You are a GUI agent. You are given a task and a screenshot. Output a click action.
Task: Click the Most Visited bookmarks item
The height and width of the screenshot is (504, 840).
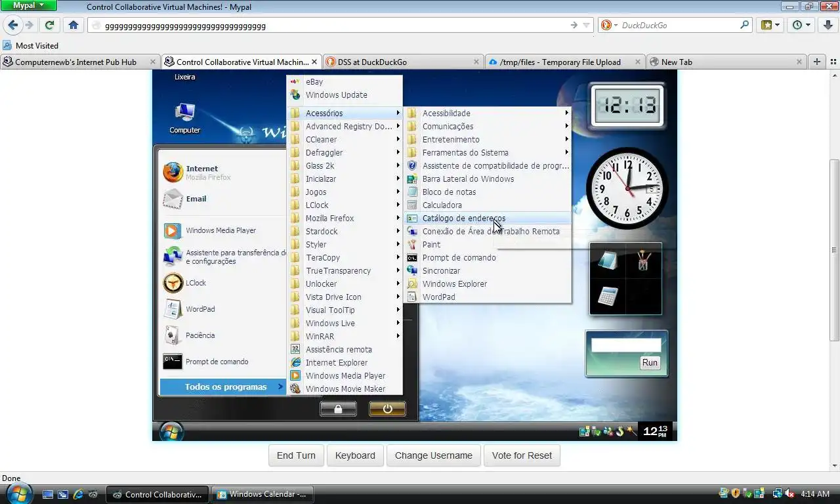[x=31, y=45]
